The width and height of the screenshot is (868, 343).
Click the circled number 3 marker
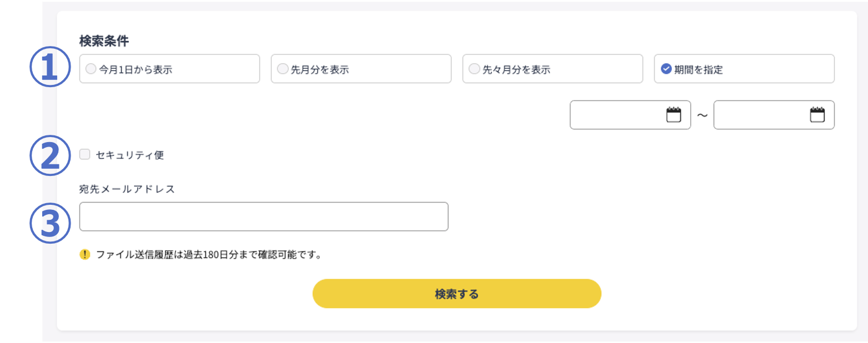(50, 224)
